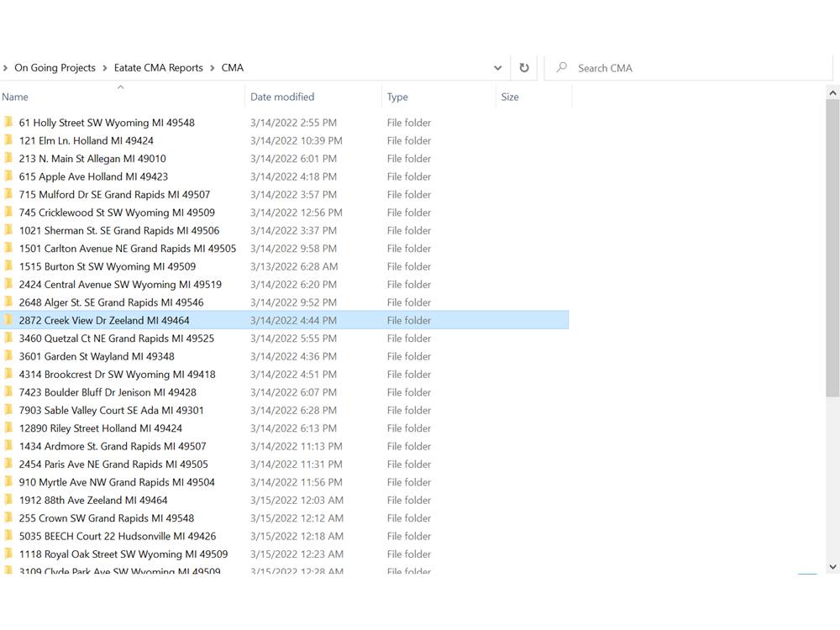
Task: Select 5035 BEECH Court 22 Hudsonville folder name
Action: point(118,536)
